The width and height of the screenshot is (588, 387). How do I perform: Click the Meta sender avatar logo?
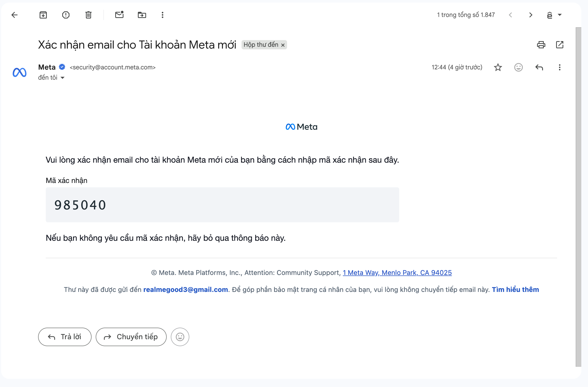20,72
